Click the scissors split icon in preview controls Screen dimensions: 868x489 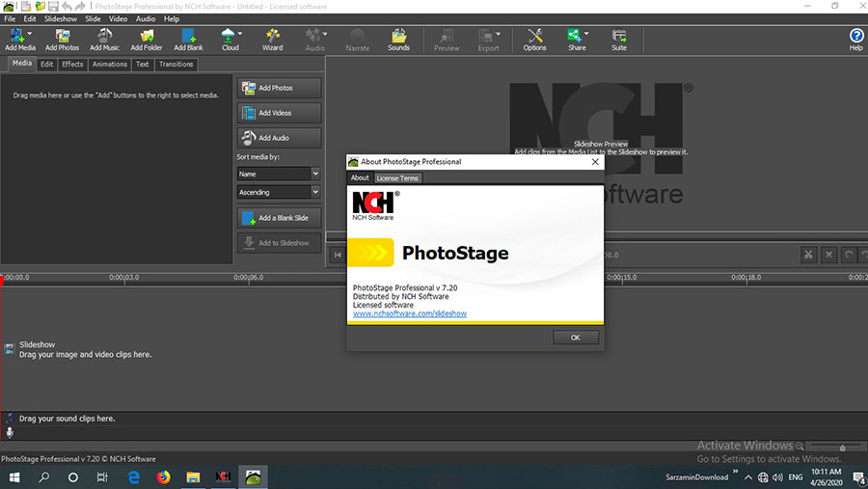point(808,255)
